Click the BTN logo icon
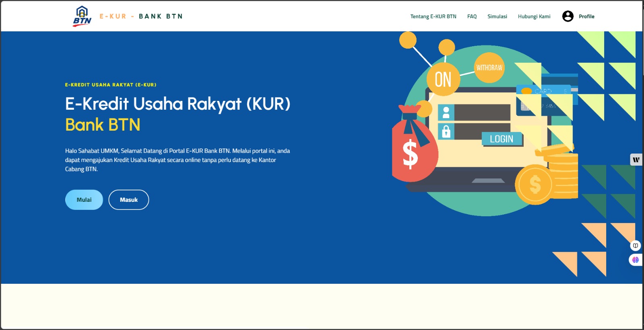Image resolution: width=644 pixels, height=330 pixels. 82,16
